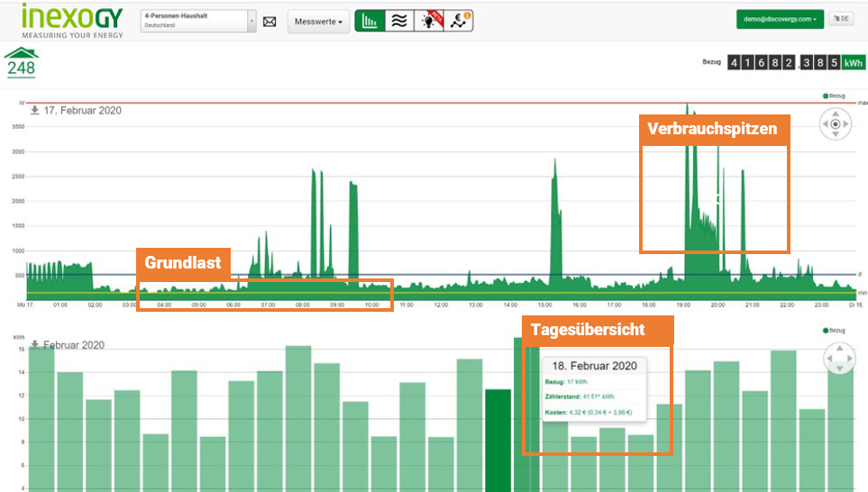Reset view with navigation pad center button

point(836,124)
